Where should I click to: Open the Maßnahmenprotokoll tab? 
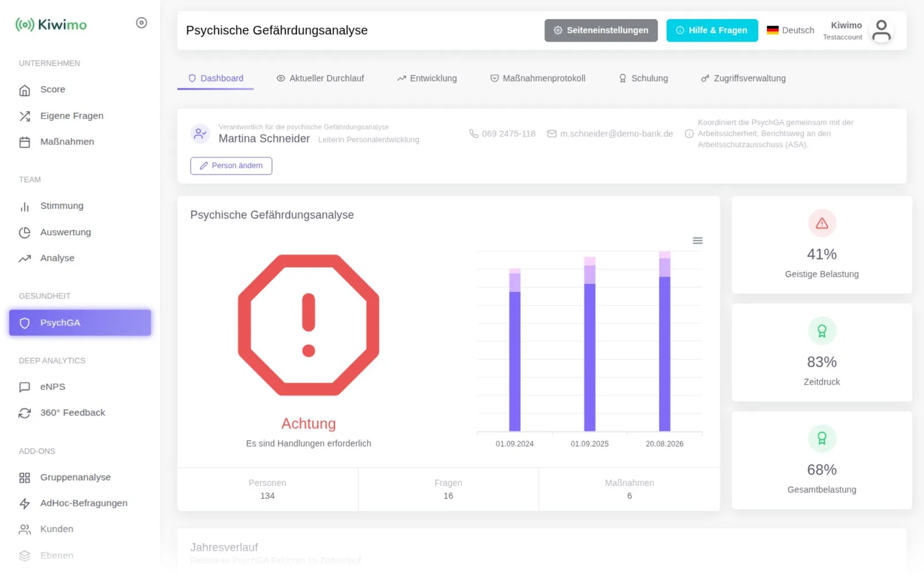(538, 79)
